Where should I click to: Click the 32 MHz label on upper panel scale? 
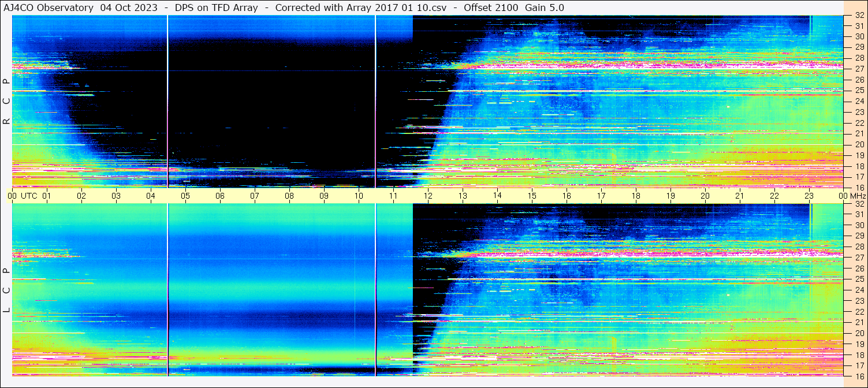pyautogui.click(x=859, y=16)
